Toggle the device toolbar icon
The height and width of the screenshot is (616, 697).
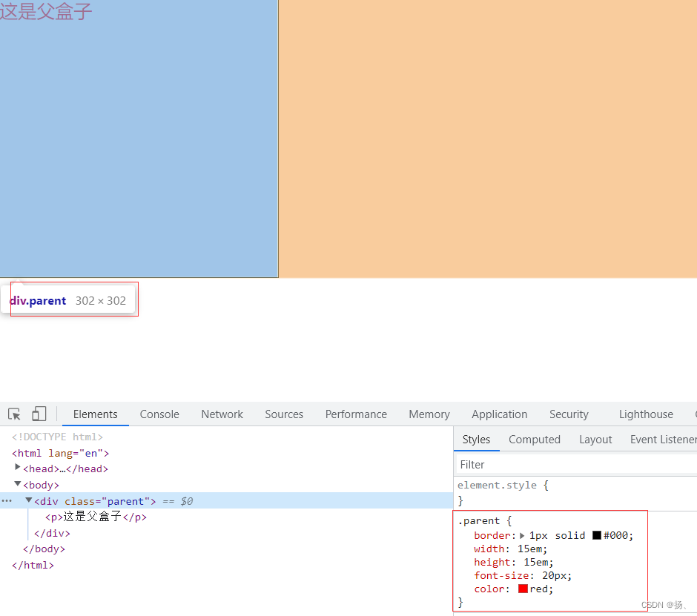[x=39, y=414]
